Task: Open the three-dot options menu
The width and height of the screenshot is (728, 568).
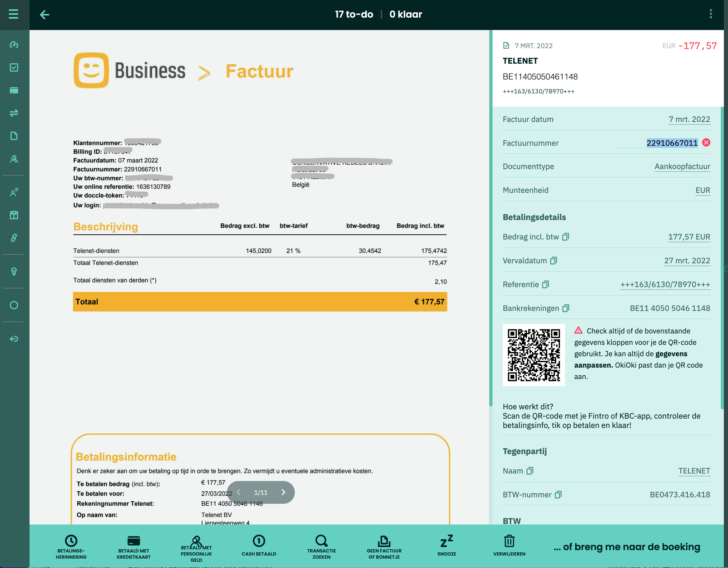Action: [x=711, y=14]
